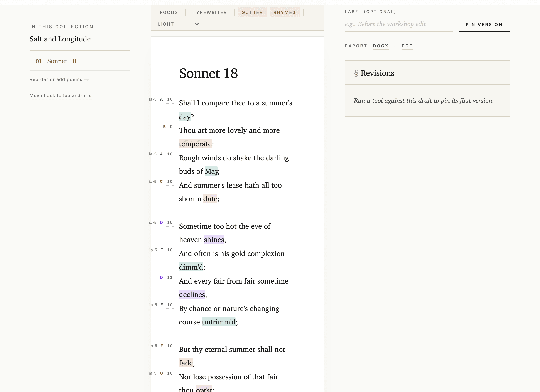
Task: Click syllable count for "Shall I compare" line
Action: tap(170, 99)
